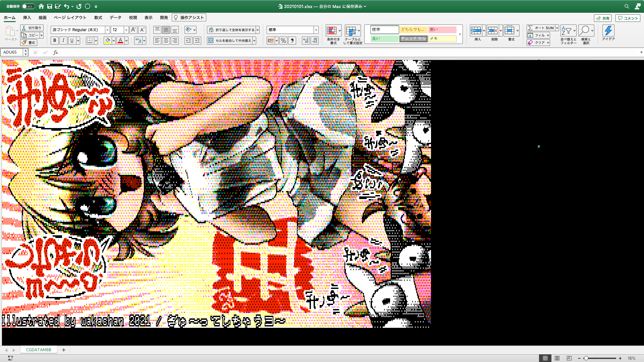Select the CGDATAM8B sheet tab
This screenshot has width=644, height=362.
pos(39,350)
